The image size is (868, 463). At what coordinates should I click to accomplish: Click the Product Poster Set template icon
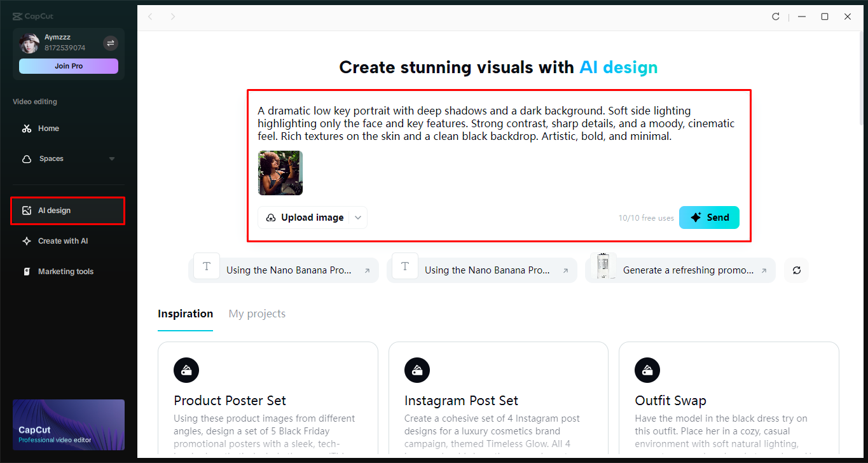(186, 370)
